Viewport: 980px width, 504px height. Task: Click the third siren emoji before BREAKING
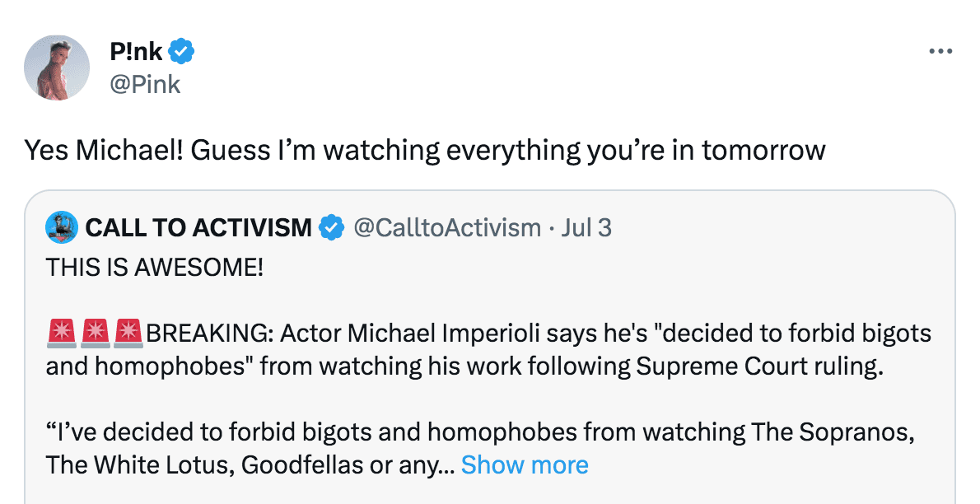click(129, 334)
